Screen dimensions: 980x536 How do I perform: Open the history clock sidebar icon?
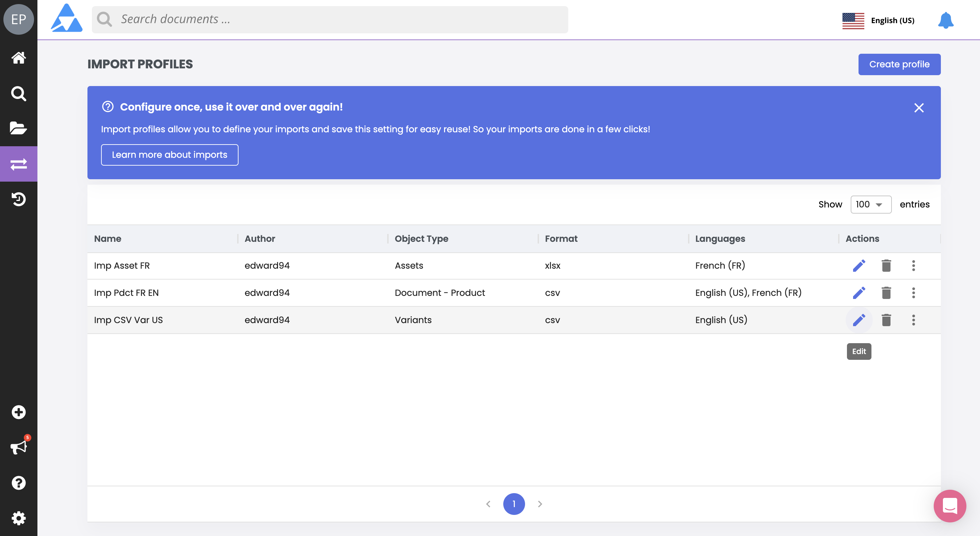click(18, 199)
